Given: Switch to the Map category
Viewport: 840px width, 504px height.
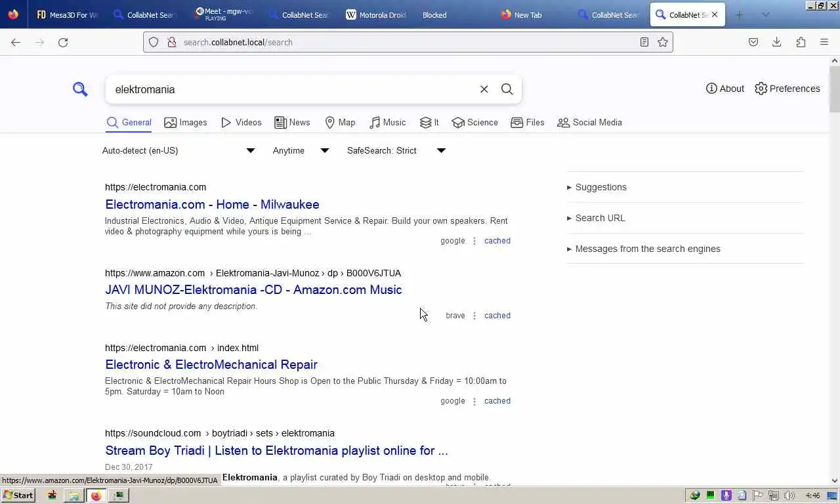Looking at the screenshot, I should [x=340, y=123].
